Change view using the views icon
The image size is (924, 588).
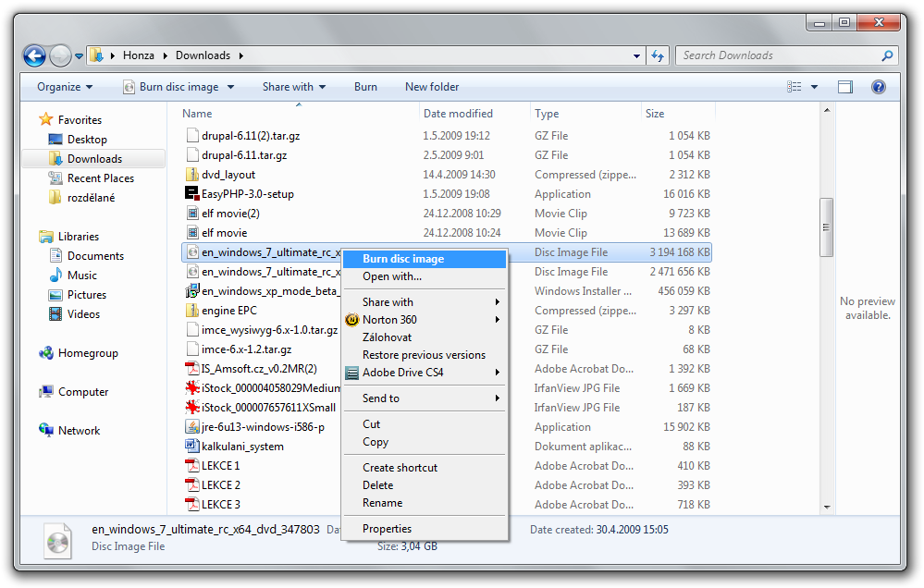tap(794, 87)
